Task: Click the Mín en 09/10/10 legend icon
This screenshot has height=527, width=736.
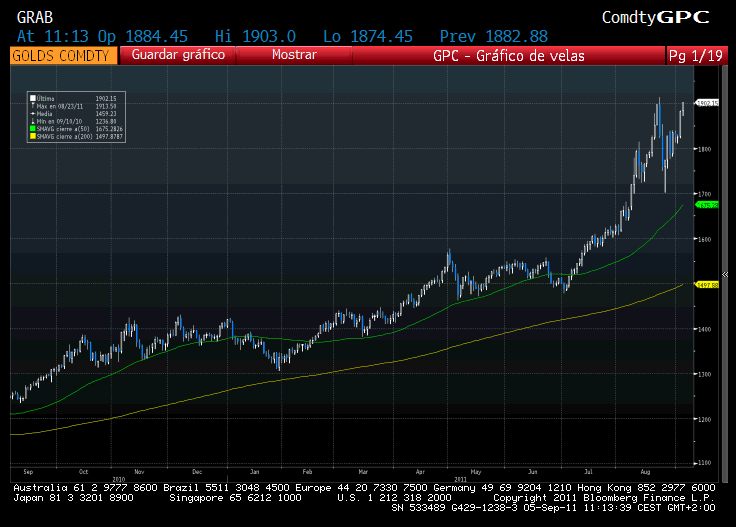Action: pyautogui.click(x=33, y=121)
